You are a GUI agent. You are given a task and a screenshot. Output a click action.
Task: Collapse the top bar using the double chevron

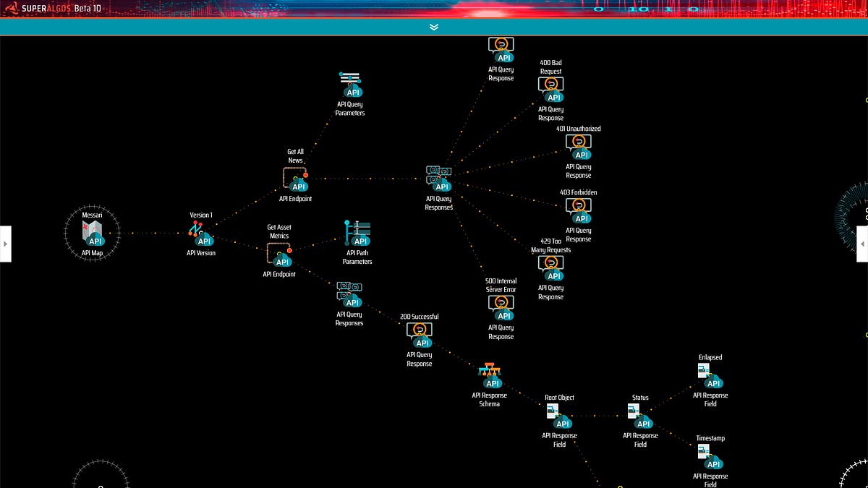point(434,27)
